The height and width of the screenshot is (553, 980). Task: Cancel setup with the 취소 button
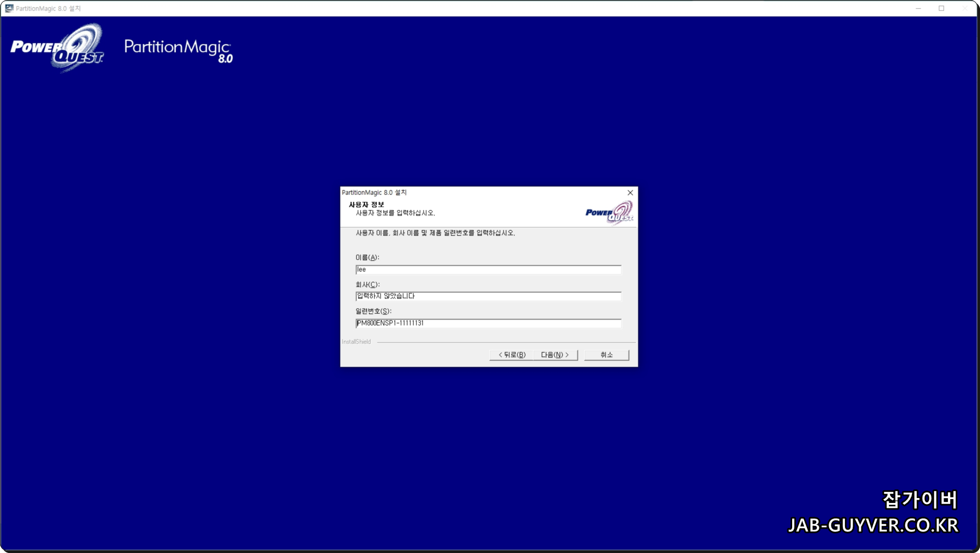coord(607,355)
